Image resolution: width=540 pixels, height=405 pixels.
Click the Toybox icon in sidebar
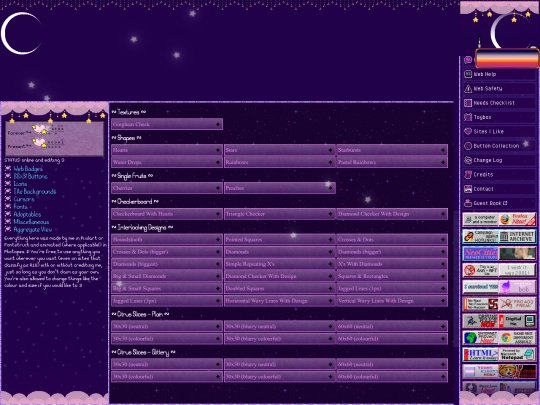click(x=468, y=117)
